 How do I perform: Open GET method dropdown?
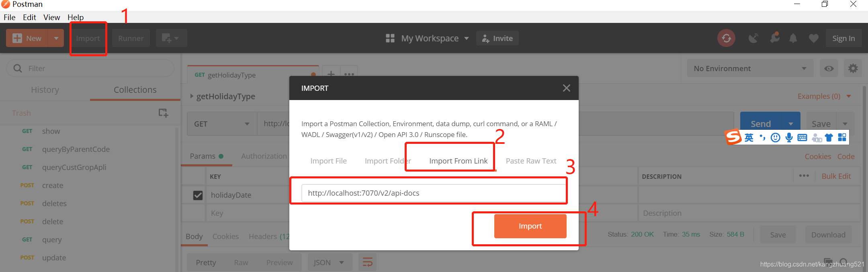click(222, 124)
